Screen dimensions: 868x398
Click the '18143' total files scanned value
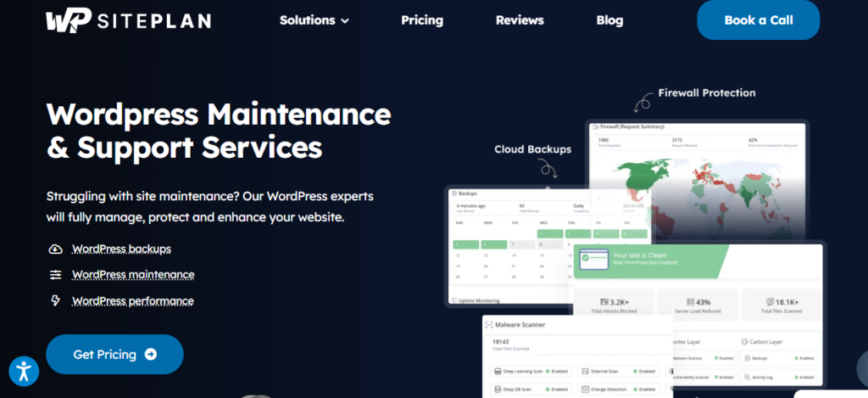(x=500, y=341)
